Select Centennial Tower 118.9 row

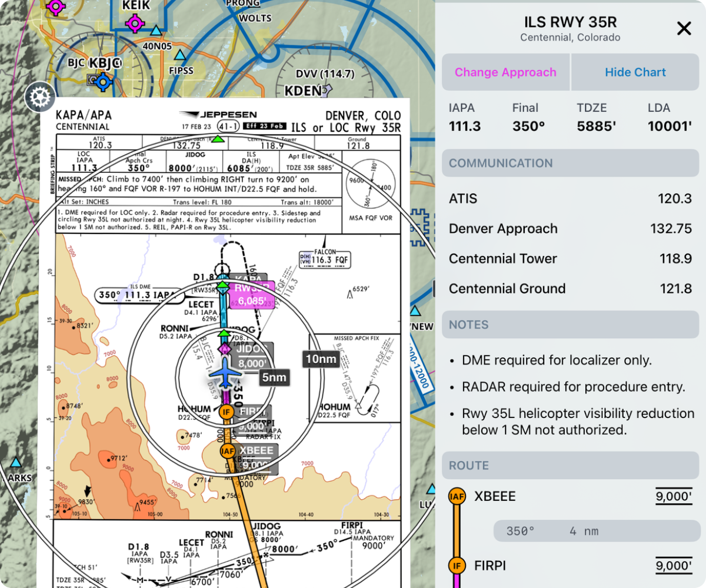coord(570,259)
